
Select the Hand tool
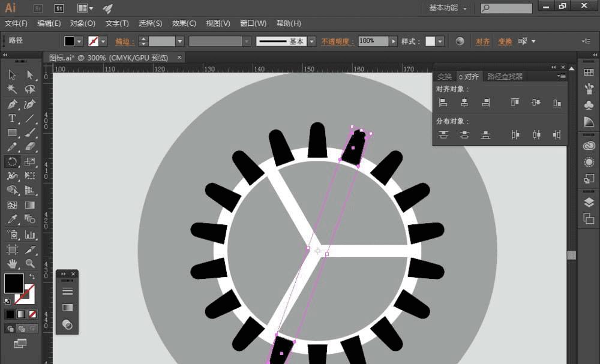(x=12, y=263)
